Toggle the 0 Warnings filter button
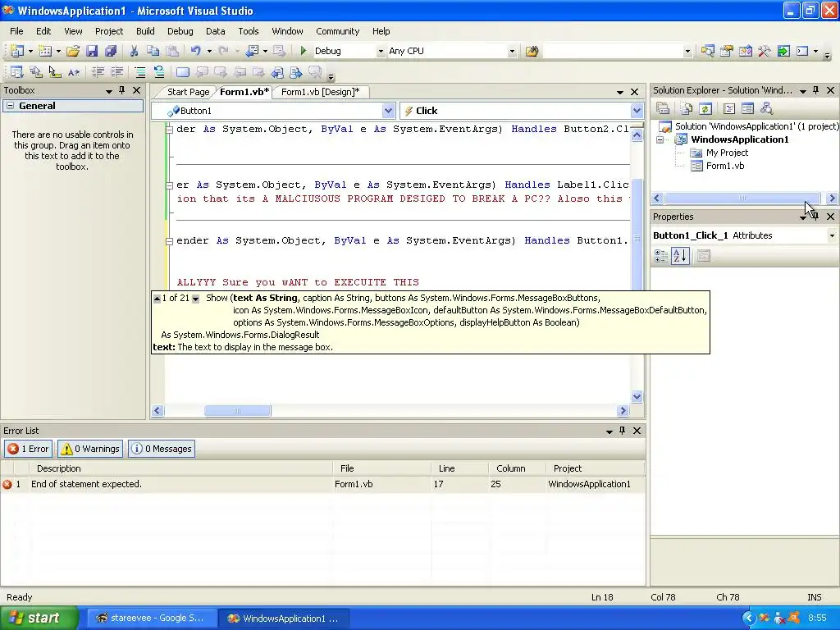840x630 pixels. tap(90, 449)
